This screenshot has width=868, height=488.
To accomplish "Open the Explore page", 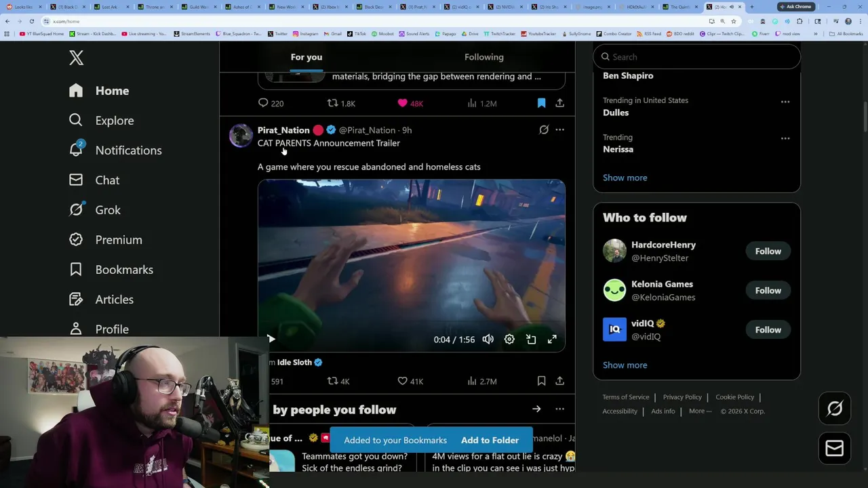I will [x=101, y=121].
